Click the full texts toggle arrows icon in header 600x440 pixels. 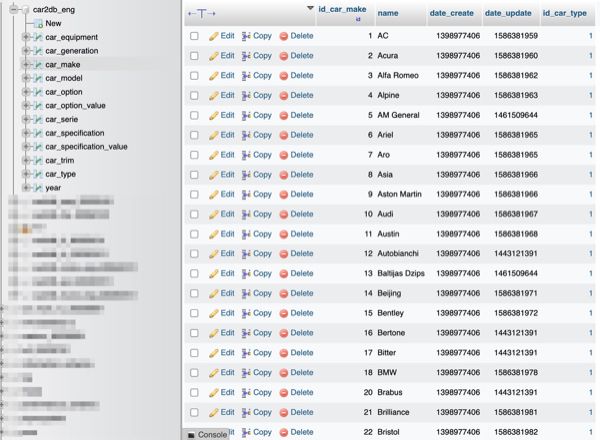pyautogui.click(x=201, y=14)
